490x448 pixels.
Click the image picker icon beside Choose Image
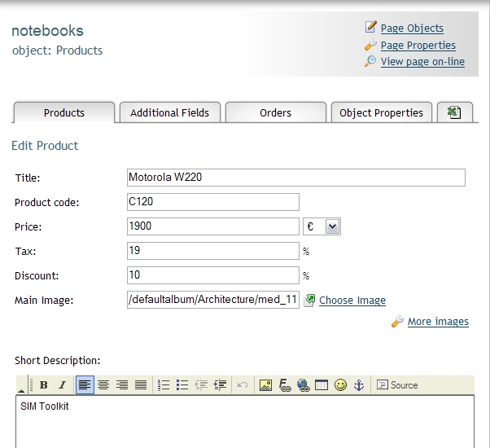(309, 301)
